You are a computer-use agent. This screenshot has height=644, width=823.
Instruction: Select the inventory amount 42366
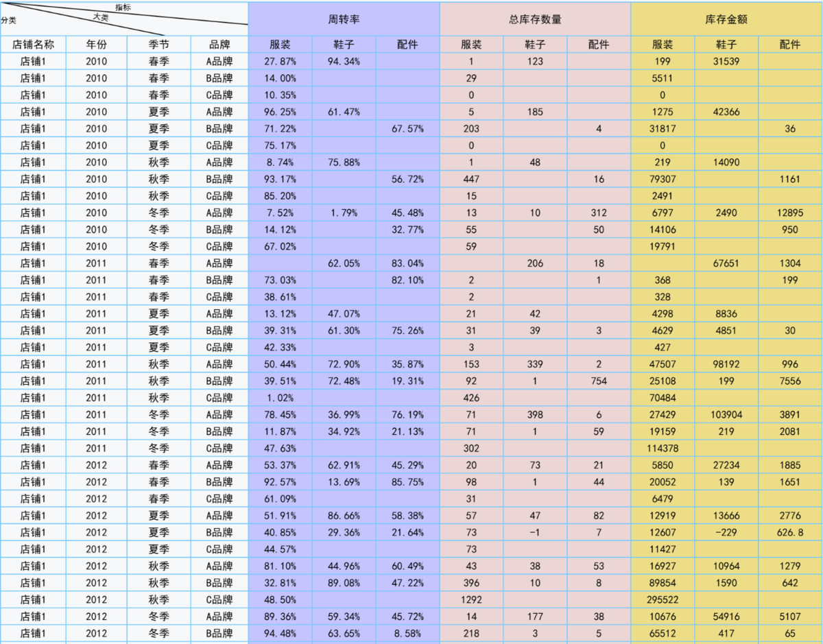click(726, 112)
